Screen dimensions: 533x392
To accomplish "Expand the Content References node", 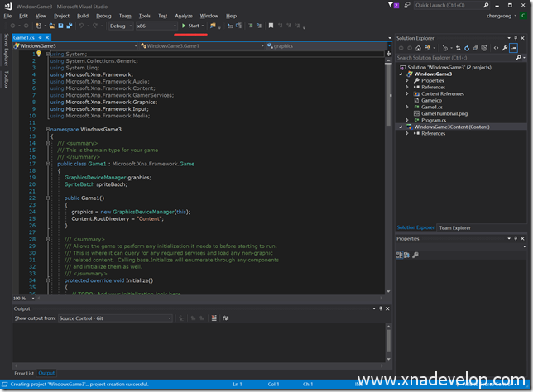I will pyautogui.click(x=407, y=93).
